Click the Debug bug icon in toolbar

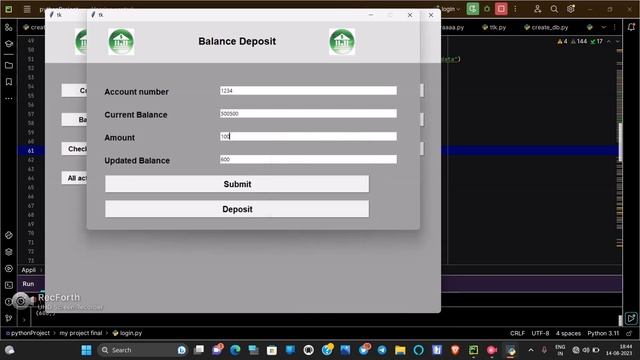(x=487, y=9)
